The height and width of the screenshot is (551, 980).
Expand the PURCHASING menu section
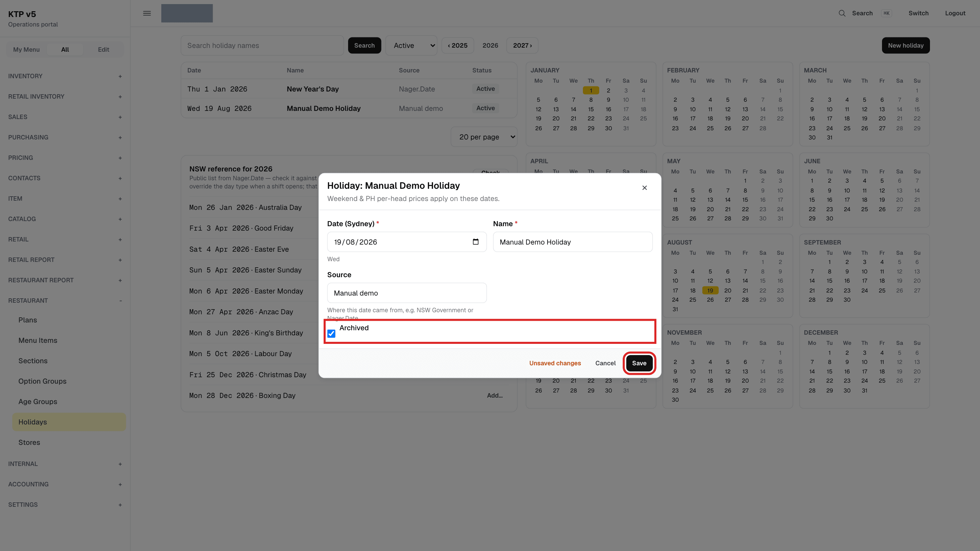(65, 137)
